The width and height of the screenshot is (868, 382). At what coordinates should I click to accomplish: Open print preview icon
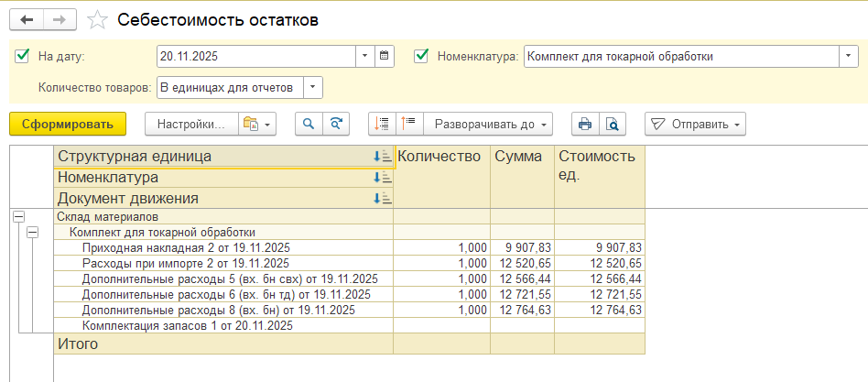coord(613,124)
